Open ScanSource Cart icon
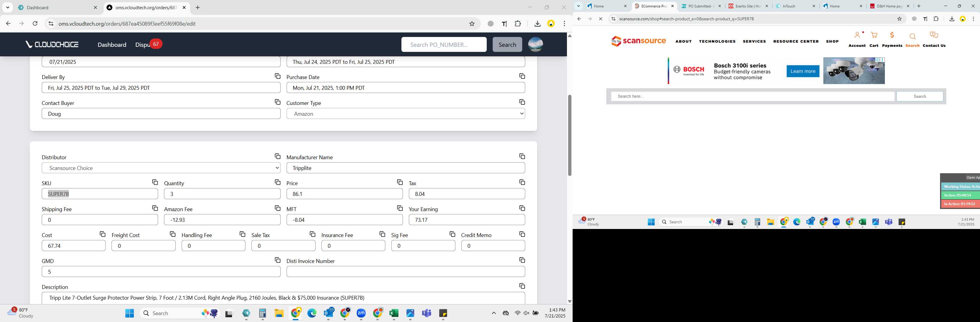This screenshot has width=980, height=322. [874, 35]
